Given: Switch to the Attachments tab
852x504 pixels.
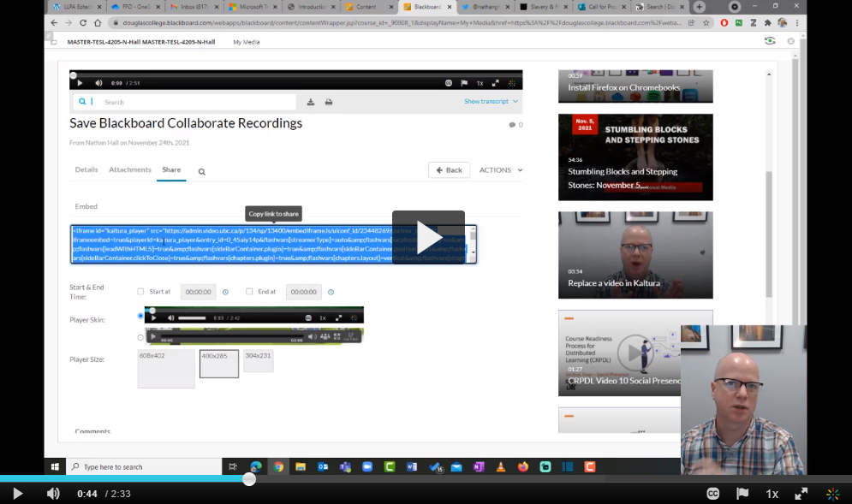Looking at the screenshot, I should point(130,169).
